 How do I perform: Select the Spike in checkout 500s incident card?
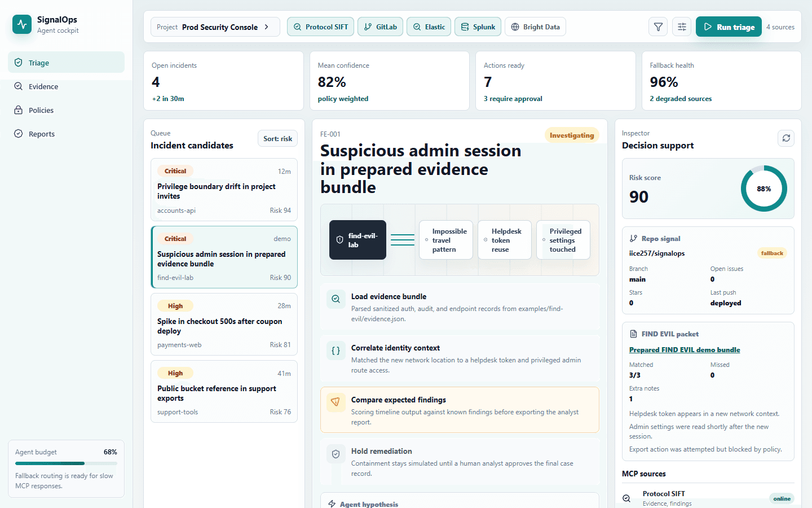224,325
